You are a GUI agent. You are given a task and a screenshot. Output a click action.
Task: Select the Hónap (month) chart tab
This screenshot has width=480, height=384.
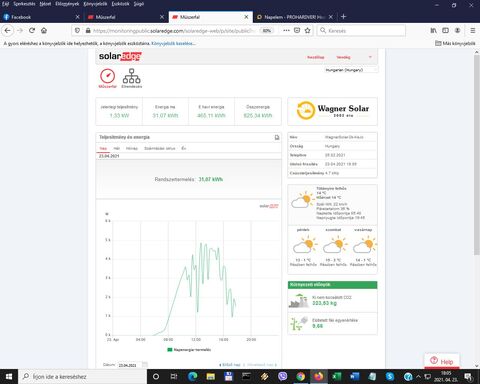(132, 148)
